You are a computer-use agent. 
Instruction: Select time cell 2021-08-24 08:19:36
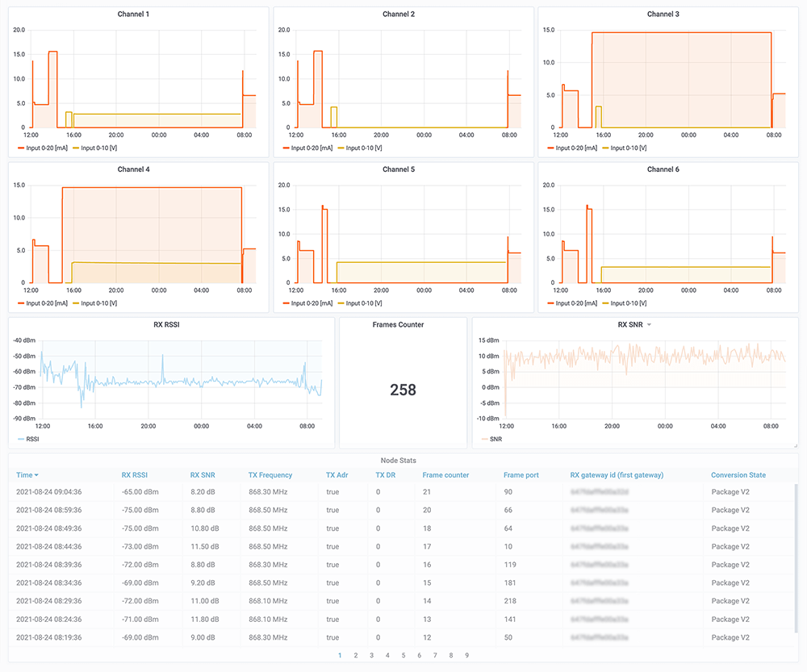(49, 637)
